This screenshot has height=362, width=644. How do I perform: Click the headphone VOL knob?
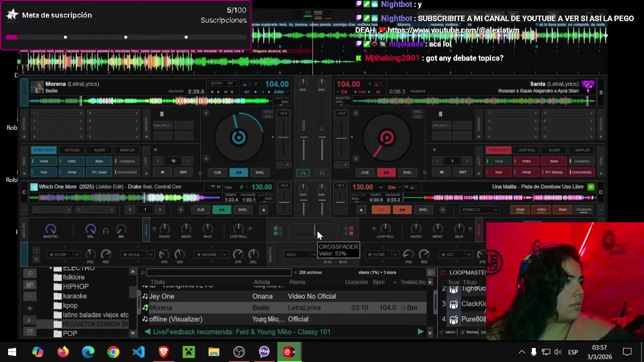[x=91, y=229]
